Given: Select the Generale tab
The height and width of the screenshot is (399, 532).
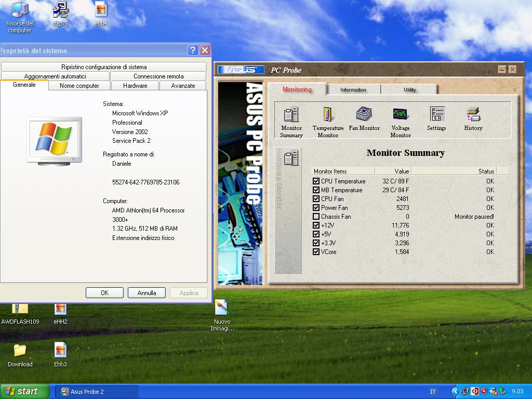Looking at the screenshot, I should (24, 85).
